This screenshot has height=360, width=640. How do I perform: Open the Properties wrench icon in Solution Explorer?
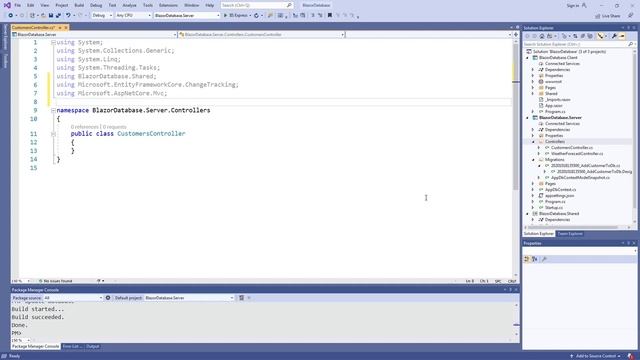tap(614, 36)
